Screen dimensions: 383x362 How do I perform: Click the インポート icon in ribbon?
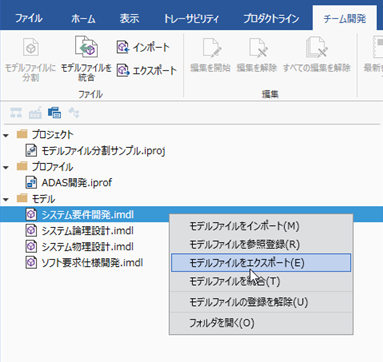pos(123,48)
